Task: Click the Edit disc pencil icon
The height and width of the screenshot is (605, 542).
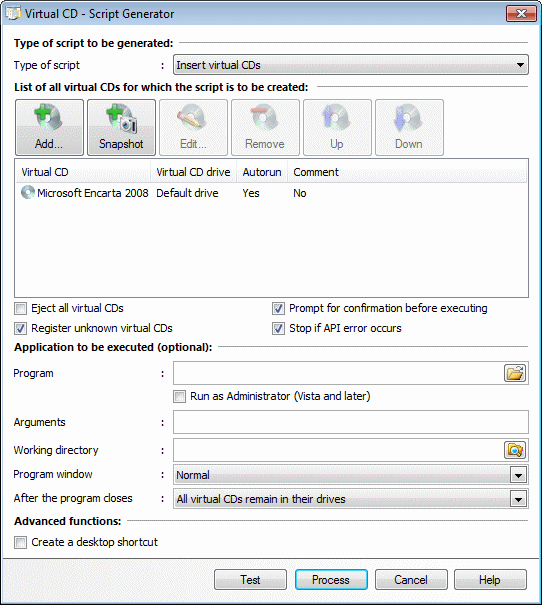Action: 193,127
